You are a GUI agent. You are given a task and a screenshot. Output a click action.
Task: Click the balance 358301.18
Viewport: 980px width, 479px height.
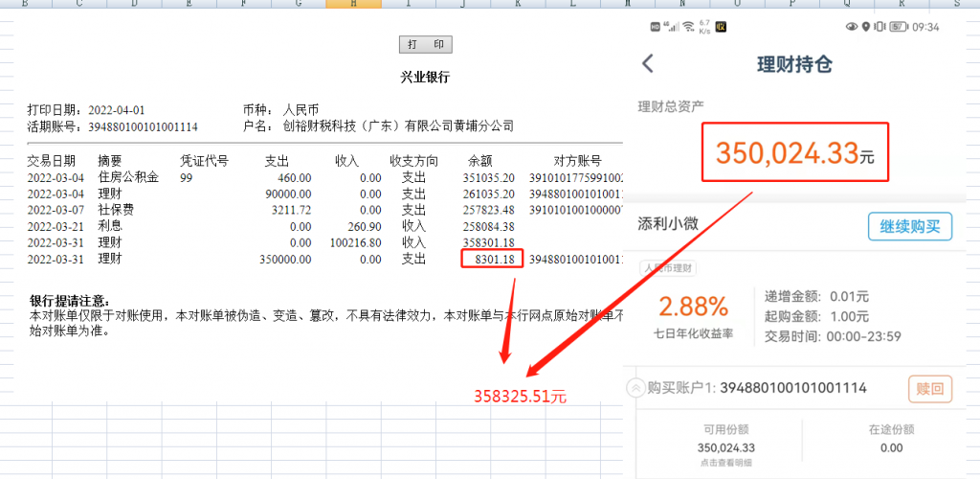pos(489,242)
